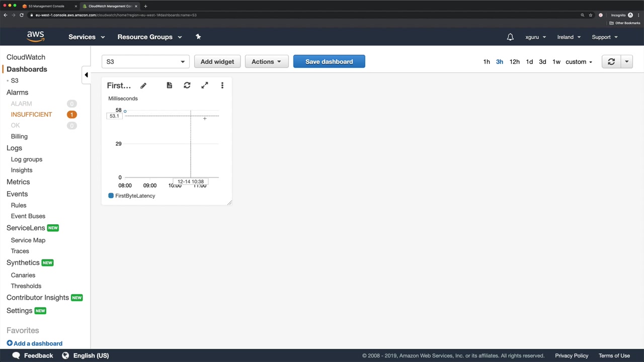Image resolution: width=644 pixels, height=362 pixels.
Task: Open the refresh options dropdown arrow
Action: [x=627, y=62]
